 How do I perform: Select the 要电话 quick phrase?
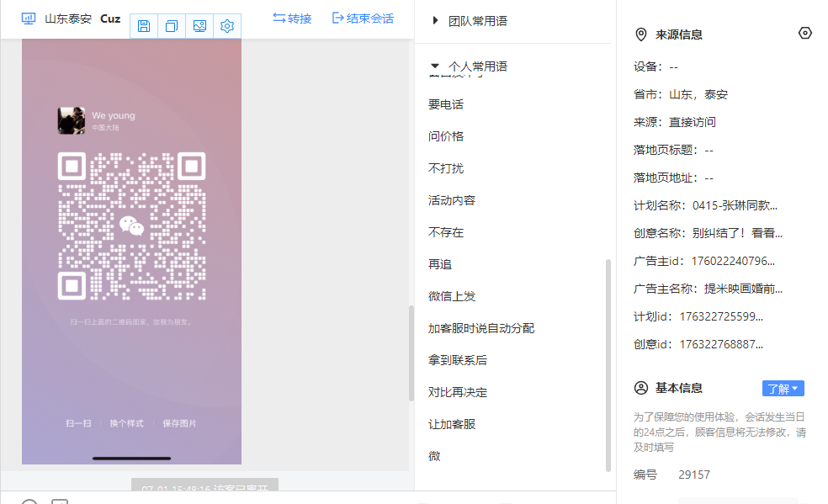(446, 104)
